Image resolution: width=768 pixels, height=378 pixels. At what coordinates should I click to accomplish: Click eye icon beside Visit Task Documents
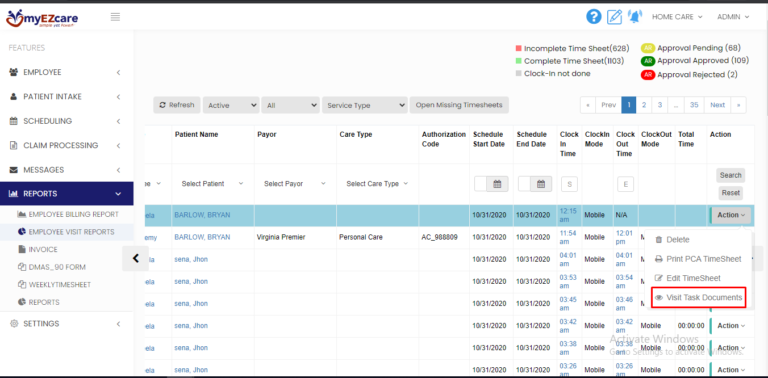tap(659, 298)
